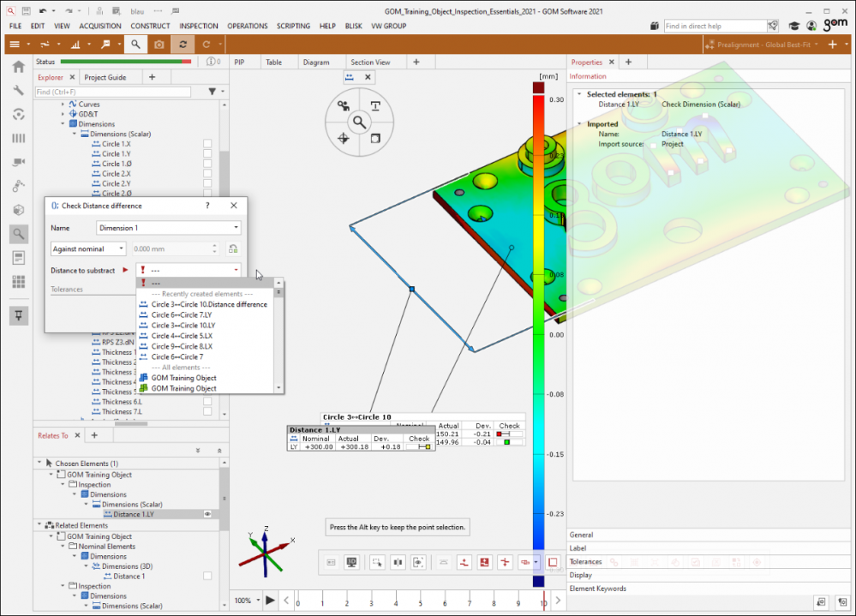
Task: Open the Against nominal dropdown
Action: coord(88,248)
